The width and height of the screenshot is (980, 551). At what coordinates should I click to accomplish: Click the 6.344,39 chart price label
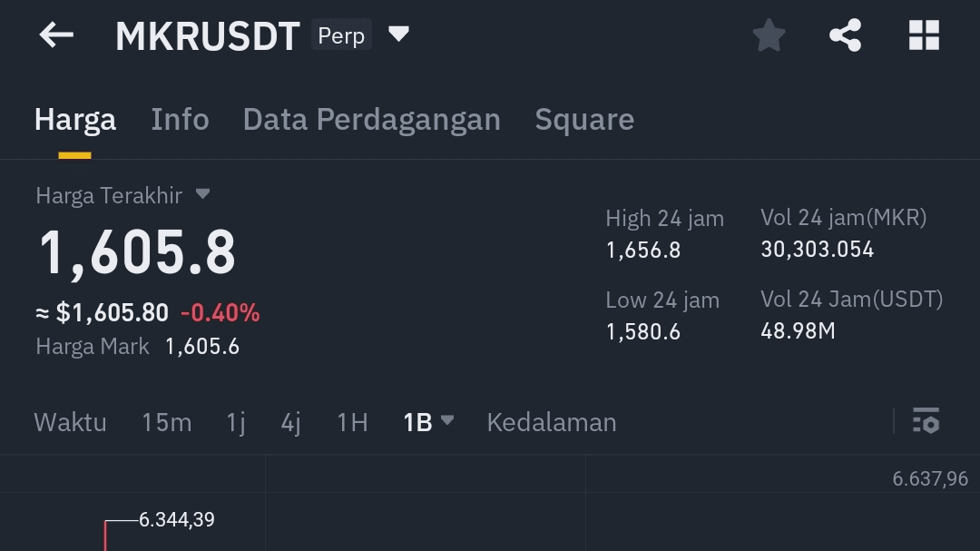tap(178, 519)
